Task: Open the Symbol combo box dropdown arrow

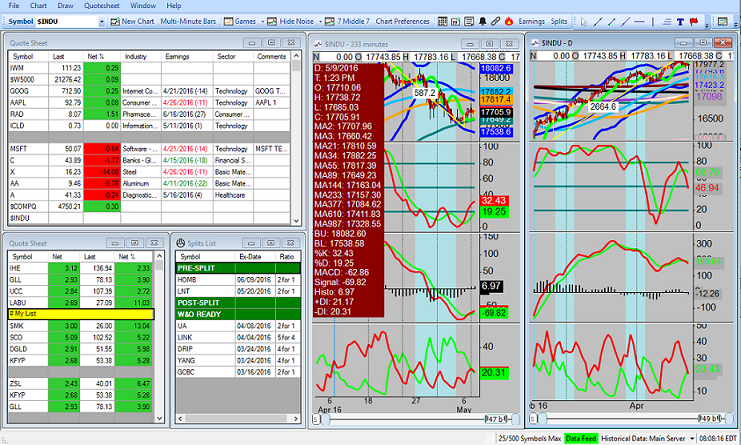Action: [102, 22]
